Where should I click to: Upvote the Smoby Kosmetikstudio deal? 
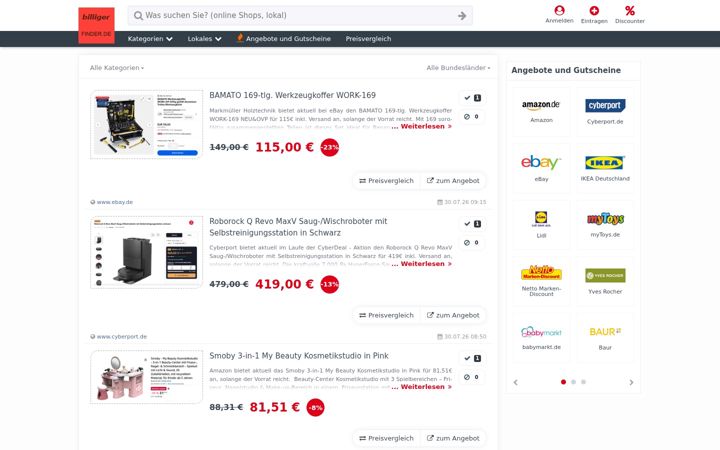pyautogui.click(x=472, y=358)
